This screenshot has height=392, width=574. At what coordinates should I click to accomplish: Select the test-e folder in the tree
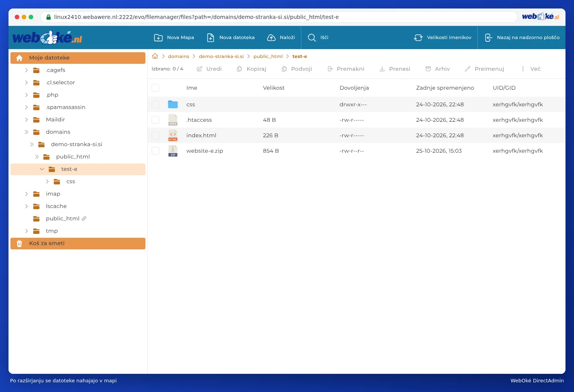[78, 169]
